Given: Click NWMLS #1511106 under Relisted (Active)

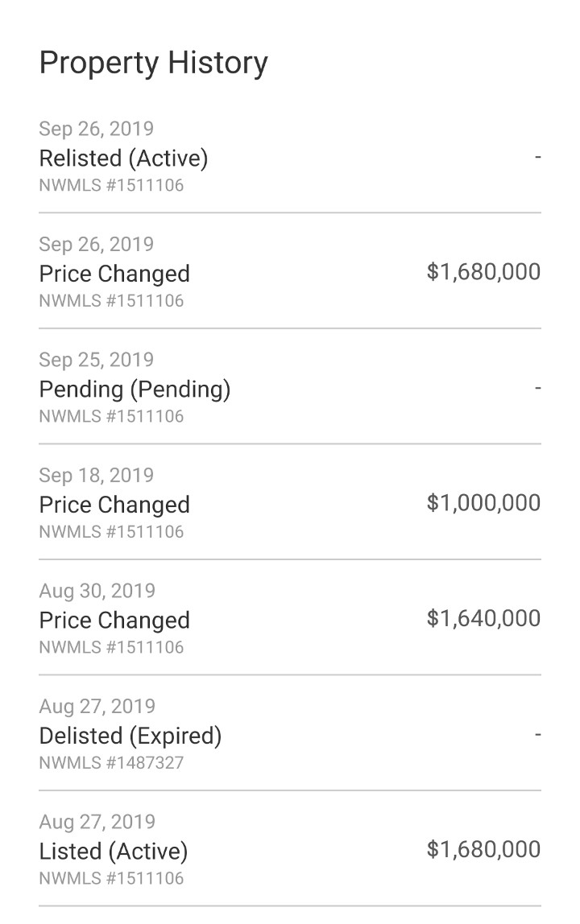Looking at the screenshot, I should pyautogui.click(x=111, y=185).
